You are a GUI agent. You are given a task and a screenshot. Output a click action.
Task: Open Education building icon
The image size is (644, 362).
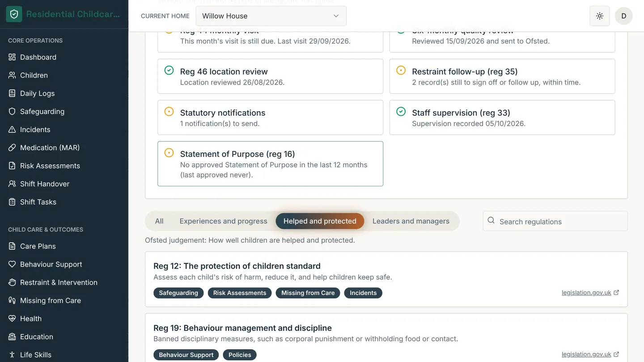[12, 337]
